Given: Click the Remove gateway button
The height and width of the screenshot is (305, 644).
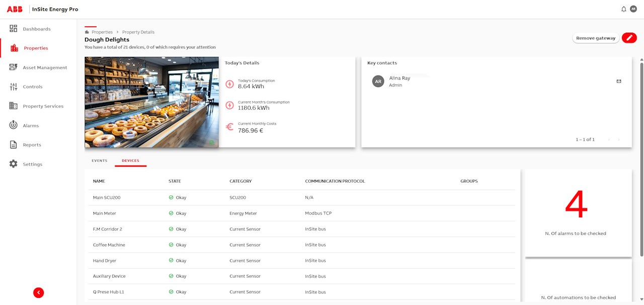Looking at the screenshot, I should [x=596, y=38].
